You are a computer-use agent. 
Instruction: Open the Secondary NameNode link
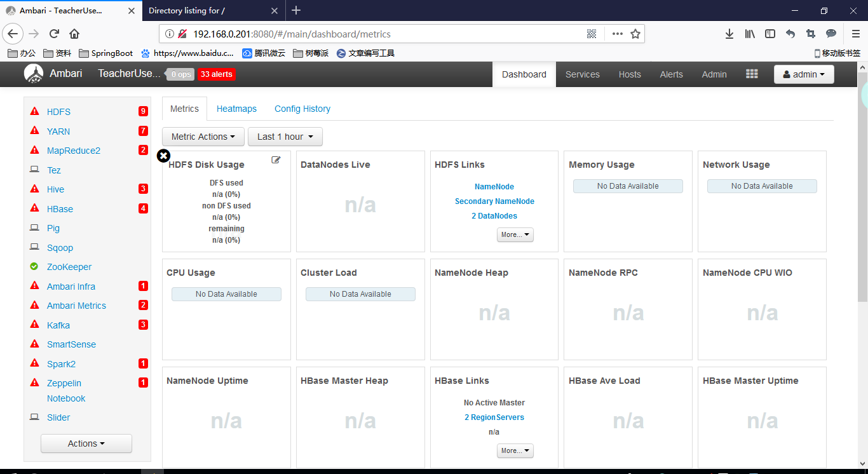(494, 201)
